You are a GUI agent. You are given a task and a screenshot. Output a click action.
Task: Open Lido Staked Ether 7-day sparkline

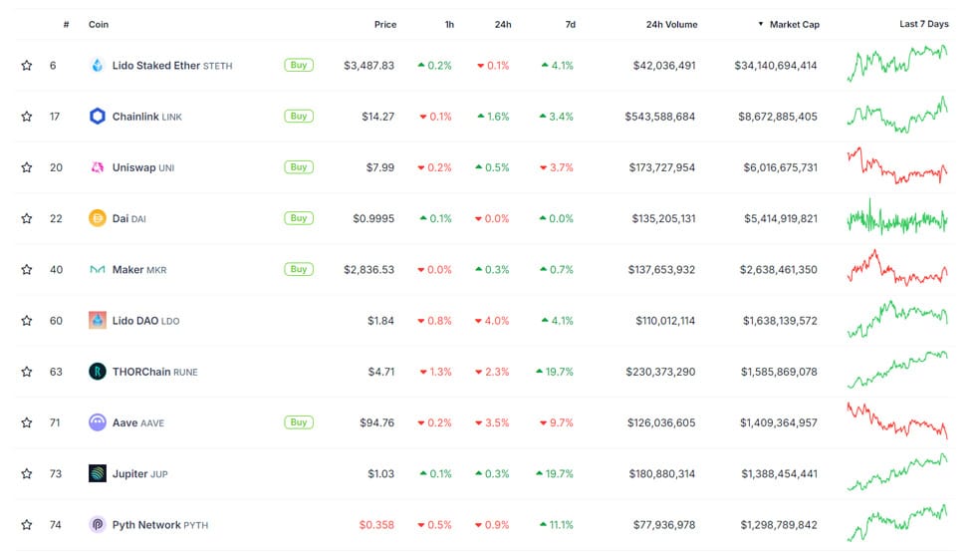(x=897, y=63)
